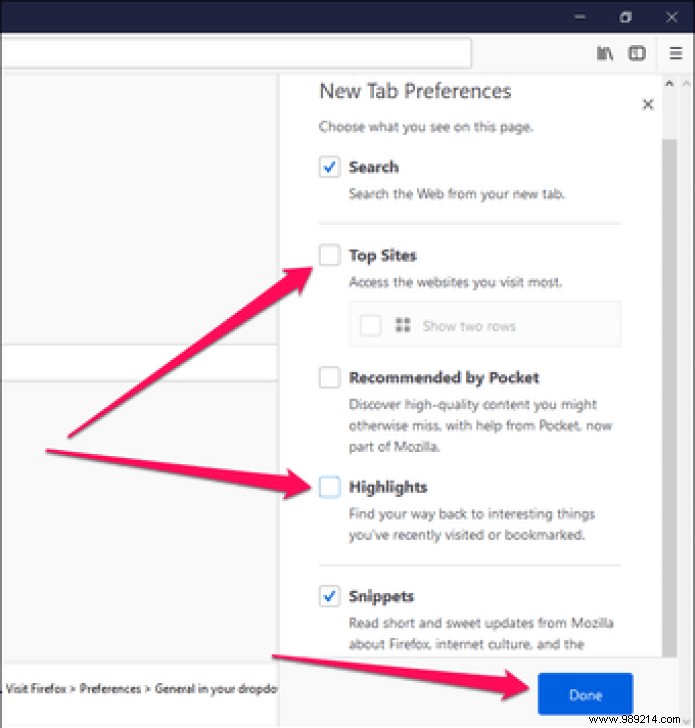Enable Recommended by Pocket checkbox

point(330,377)
